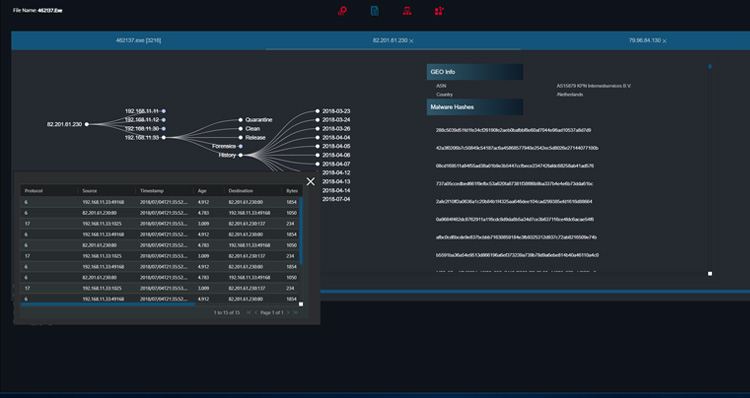Select the hash starting with 737a05cc

click(515, 184)
